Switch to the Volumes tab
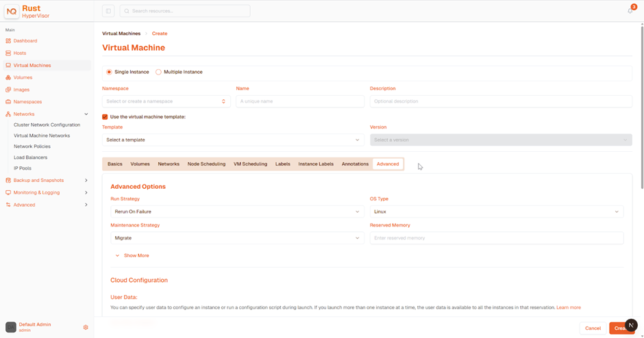 click(x=140, y=164)
